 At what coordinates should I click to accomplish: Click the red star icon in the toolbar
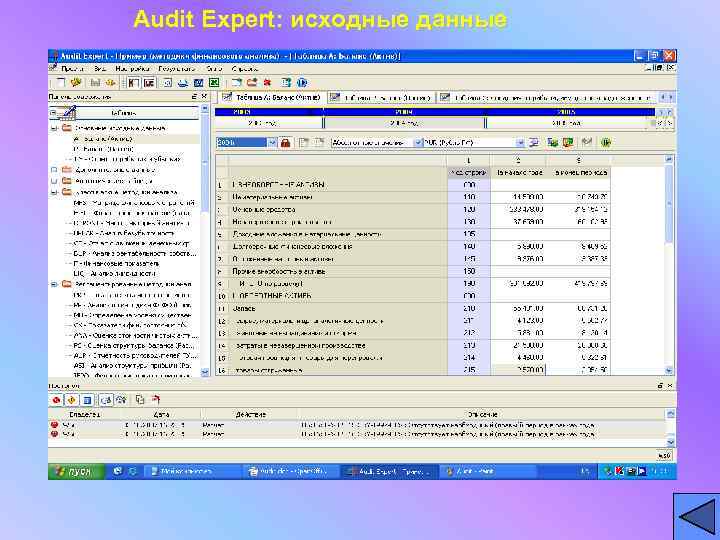pyautogui.click(x=268, y=83)
